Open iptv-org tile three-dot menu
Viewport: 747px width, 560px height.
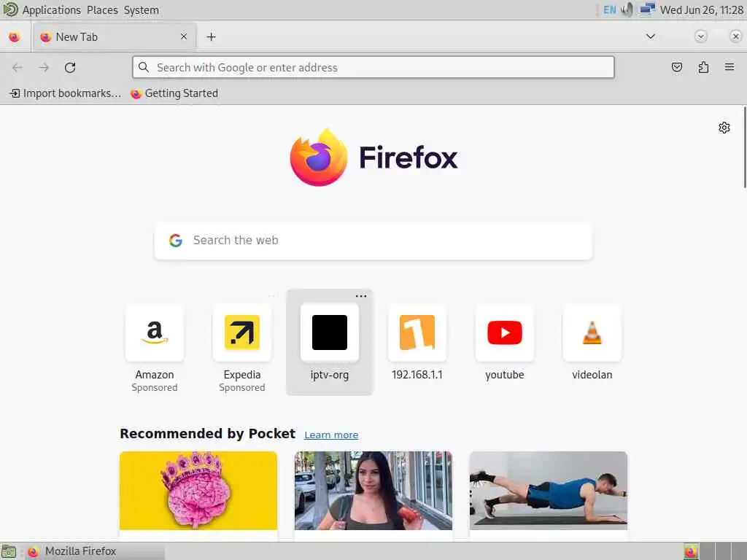[x=361, y=296]
